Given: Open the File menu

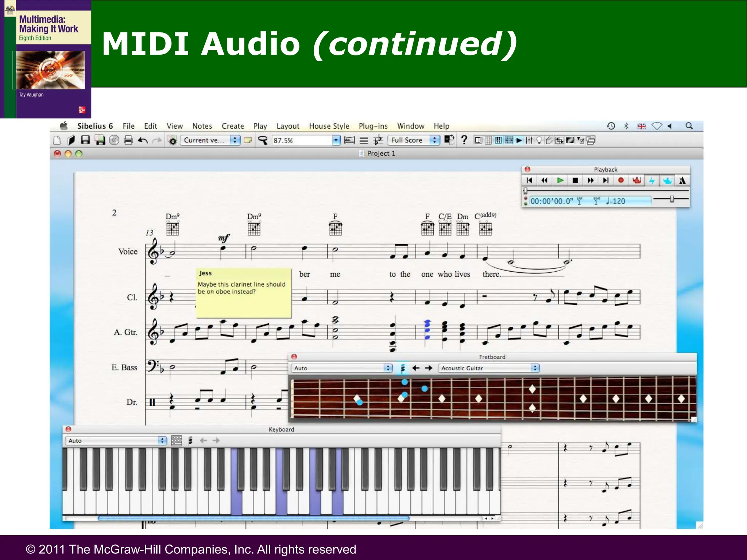Looking at the screenshot, I should tap(128, 126).
